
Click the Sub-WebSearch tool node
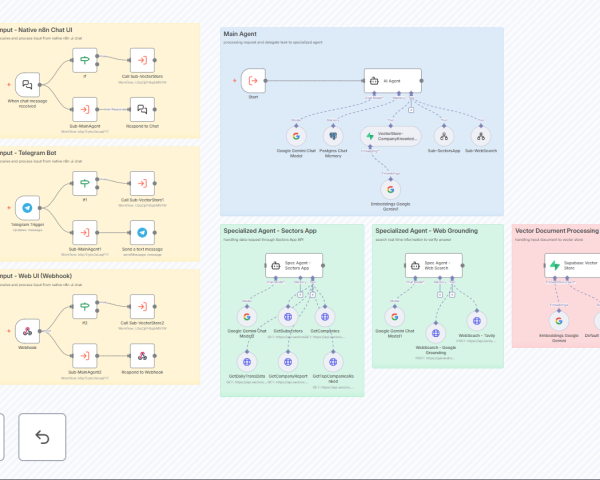click(x=481, y=135)
